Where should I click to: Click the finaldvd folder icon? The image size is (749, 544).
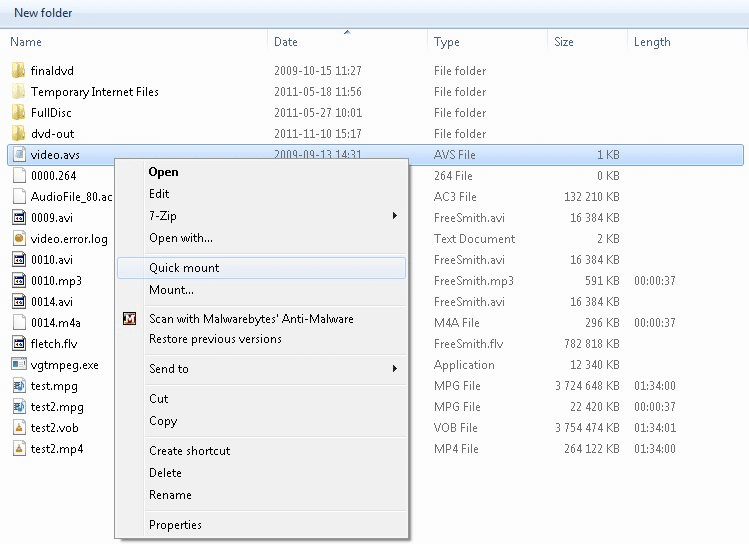click(19, 70)
